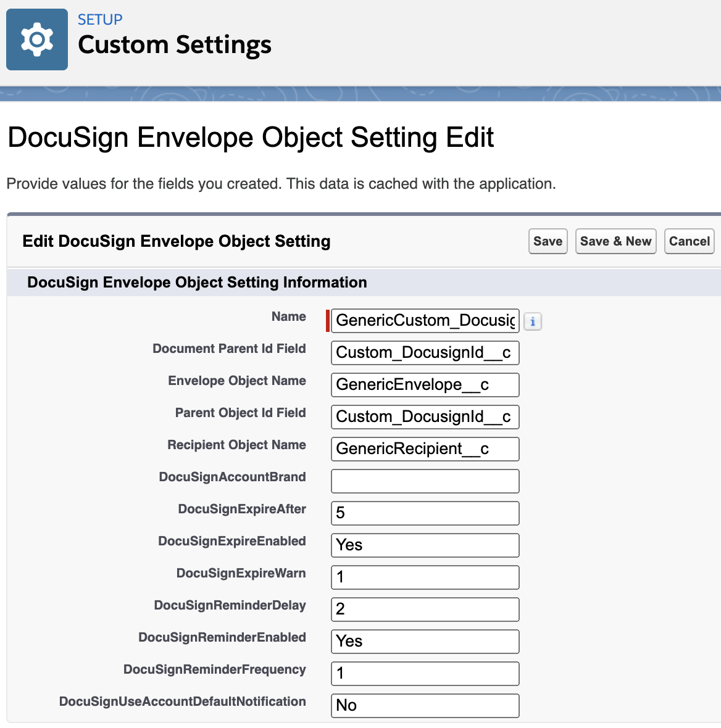Click the DocuSignReminderDelay label
The width and height of the screenshot is (721, 728).
(x=230, y=605)
